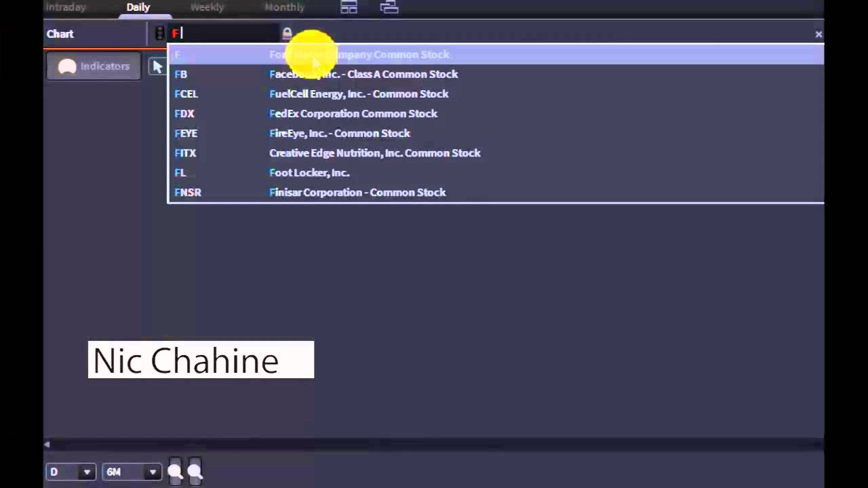Screen dimensions: 868x488
Task: Switch to the Daily tab
Action: (x=138, y=7)
